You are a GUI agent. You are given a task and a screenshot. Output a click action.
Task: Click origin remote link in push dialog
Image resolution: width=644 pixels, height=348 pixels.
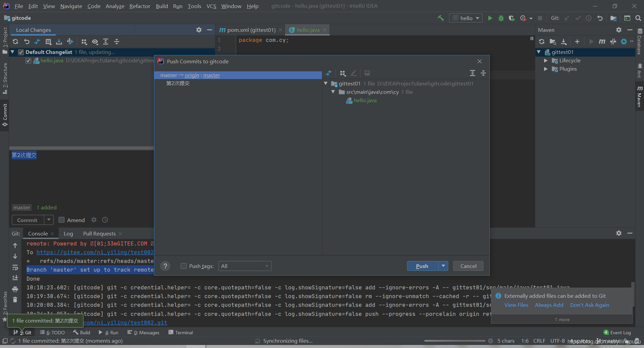[192, 75]
